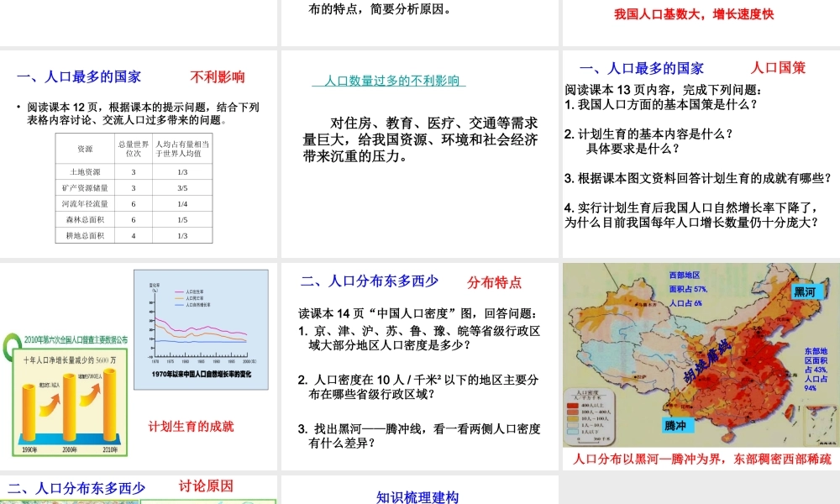Click the 黑河 label on the map
This screenshot has height=504, width=840.
coord(805,292)
